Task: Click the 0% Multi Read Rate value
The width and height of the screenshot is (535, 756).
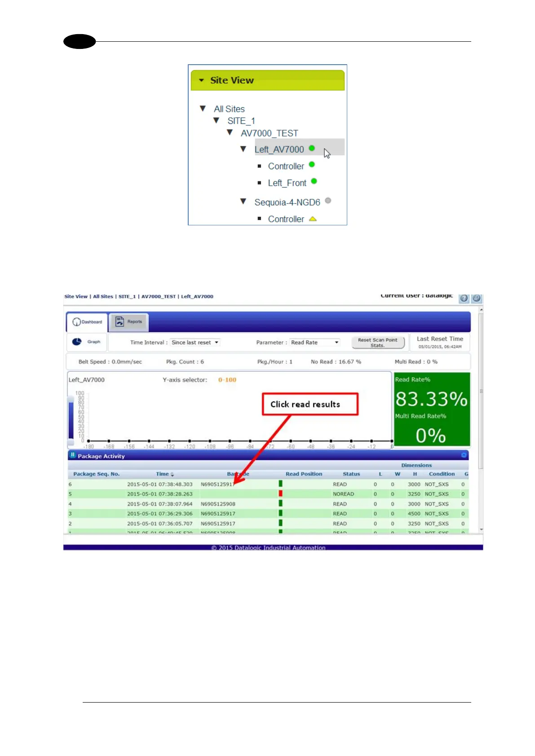Action: pos(431,435)
